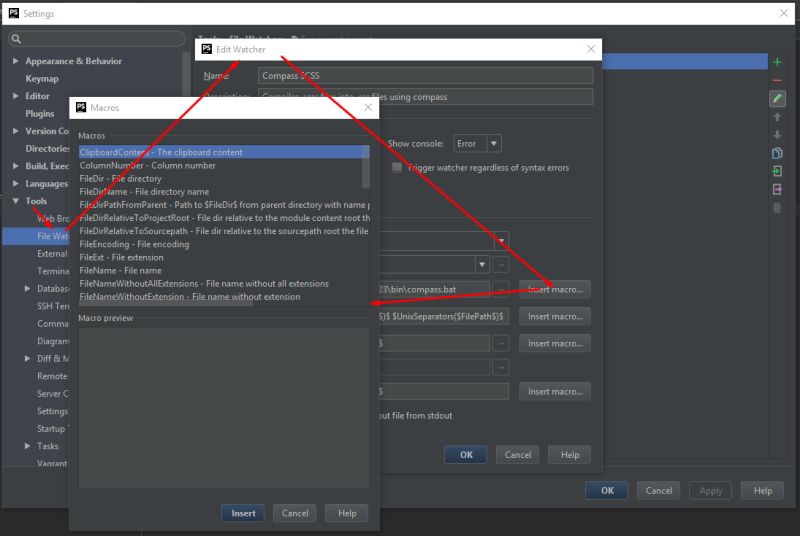Click Insert button in Macros dialog

[243, 513]
